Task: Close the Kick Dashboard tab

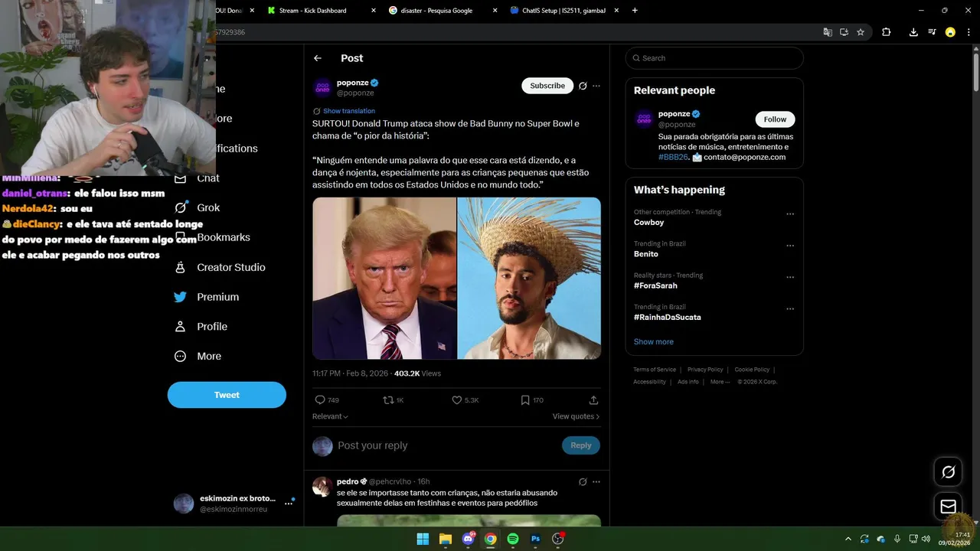Action: click(x=374, y=11)
